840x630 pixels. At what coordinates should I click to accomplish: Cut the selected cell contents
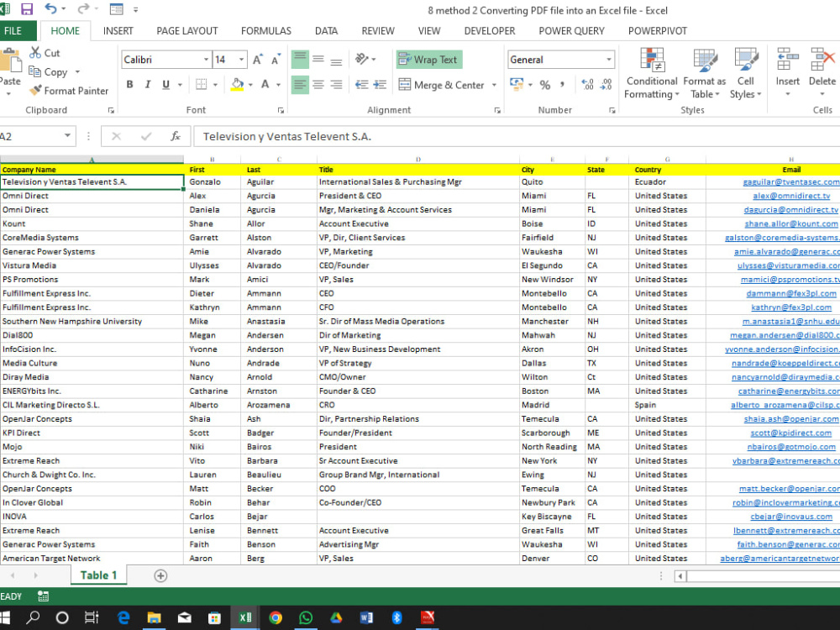pyautogui.click(x=45, y=53)
